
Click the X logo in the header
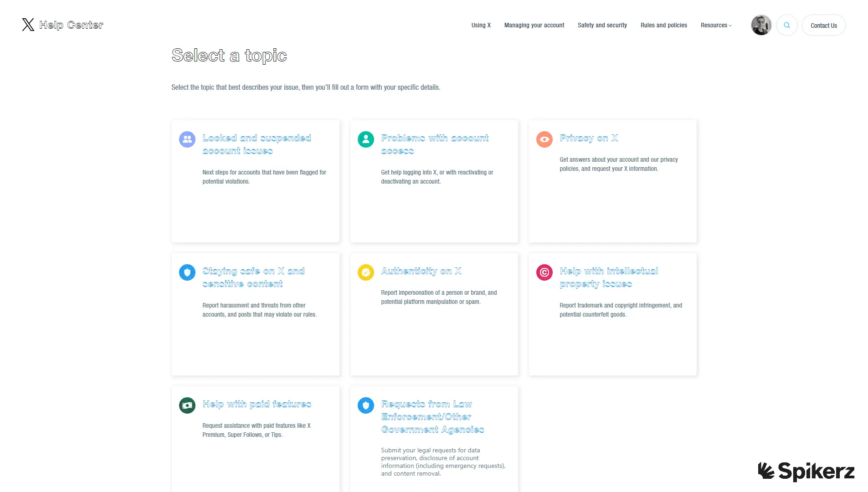[x=28, y=25]
